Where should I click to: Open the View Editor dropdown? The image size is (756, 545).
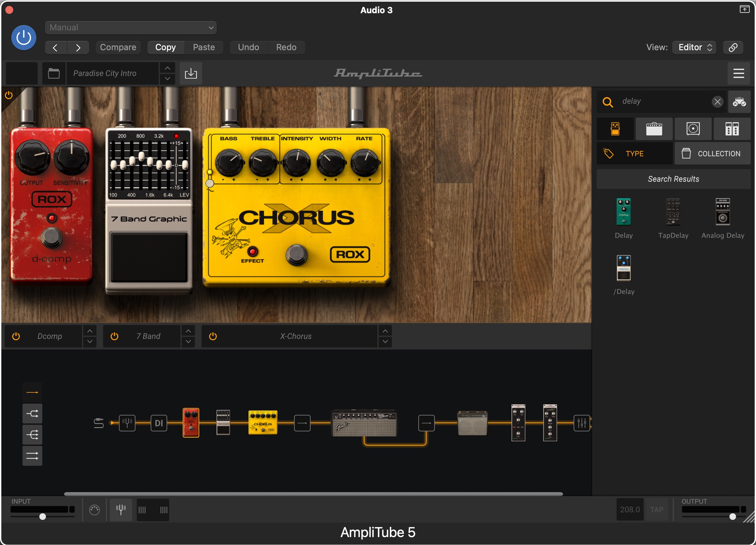694,47
